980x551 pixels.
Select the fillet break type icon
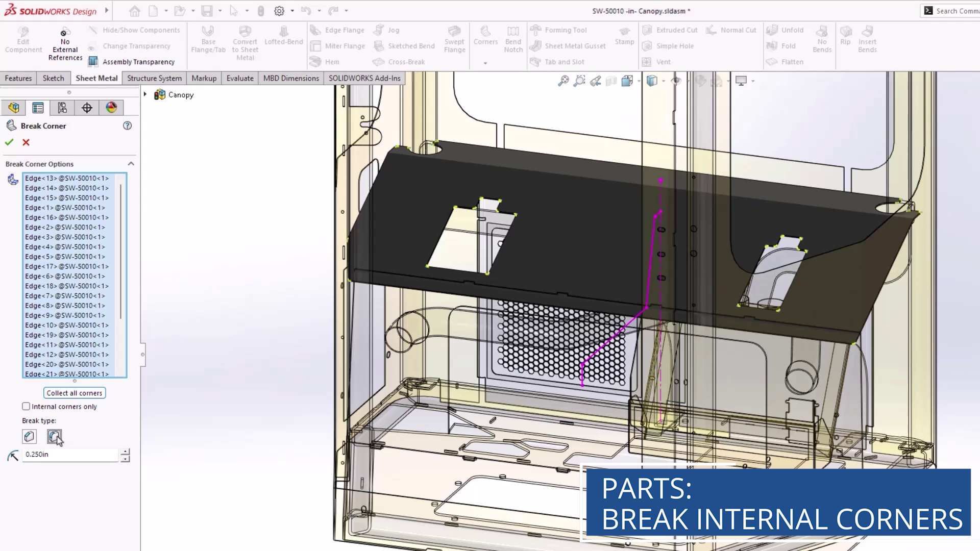(x=54, y=436)
